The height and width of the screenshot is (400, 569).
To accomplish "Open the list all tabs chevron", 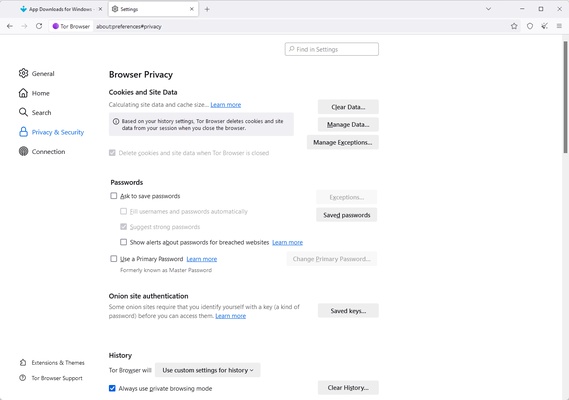I will (488, 9).
